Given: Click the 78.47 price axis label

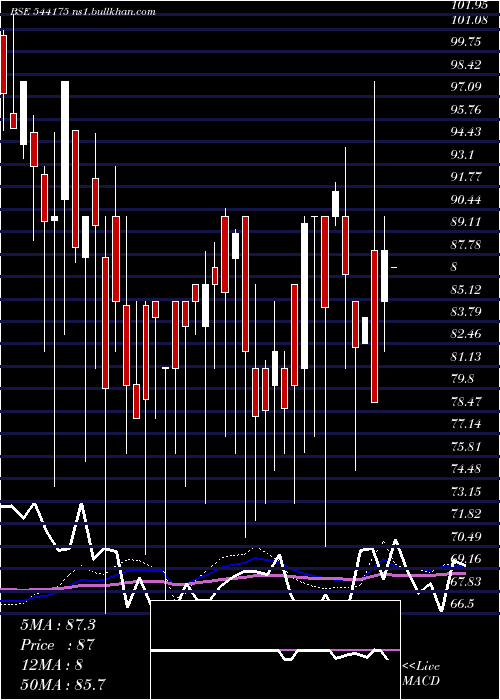Looking at the screenshot, I should point(467,402).
